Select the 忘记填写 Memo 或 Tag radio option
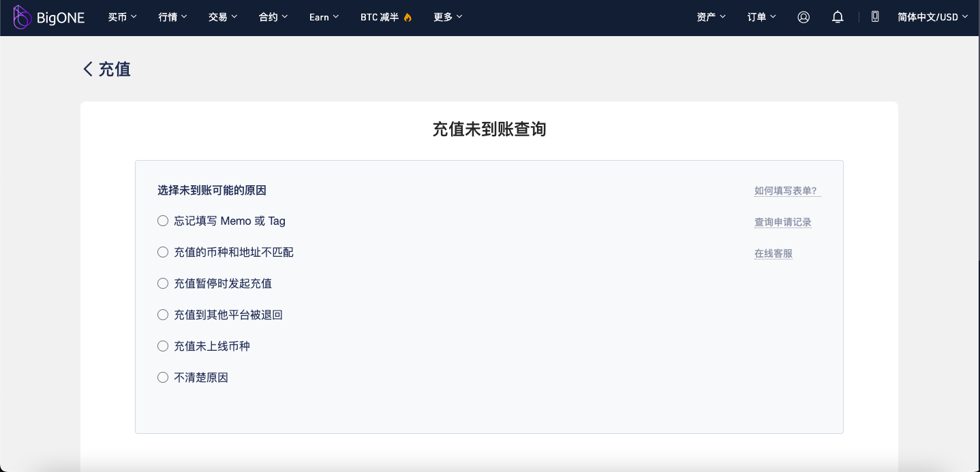Image resolution: width=980 pixels, height=472 pixels. pyautogui.click(x=163, y=221)
